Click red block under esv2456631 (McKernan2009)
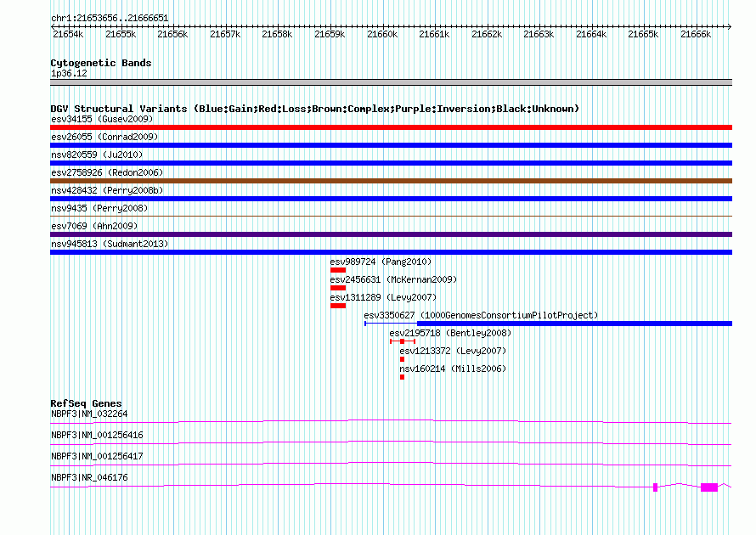756x535 pixels. (x=338, y=288)
